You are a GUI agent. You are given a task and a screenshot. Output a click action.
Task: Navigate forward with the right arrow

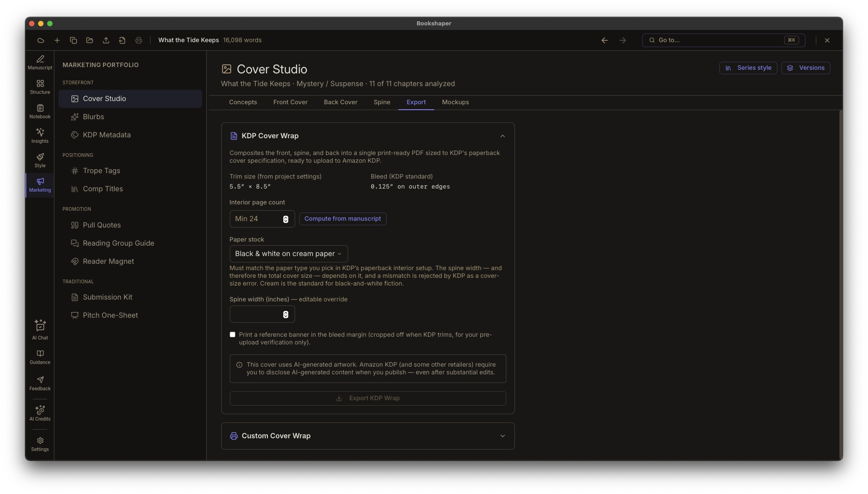pyautogui.click(x=623, y=40)
